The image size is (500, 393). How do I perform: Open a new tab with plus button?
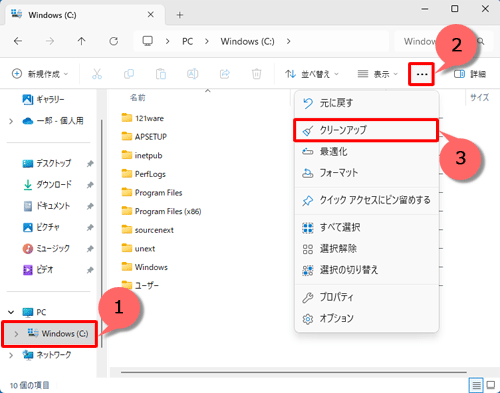pyautogui.click(x=180, y=15)
